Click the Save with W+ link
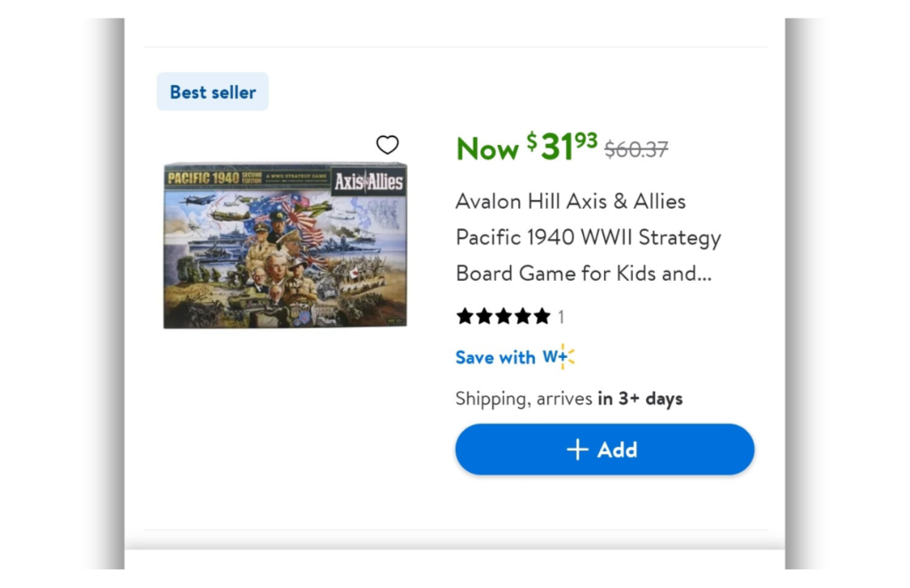Screen dimensions: 910x588 (x=515, y=357)
